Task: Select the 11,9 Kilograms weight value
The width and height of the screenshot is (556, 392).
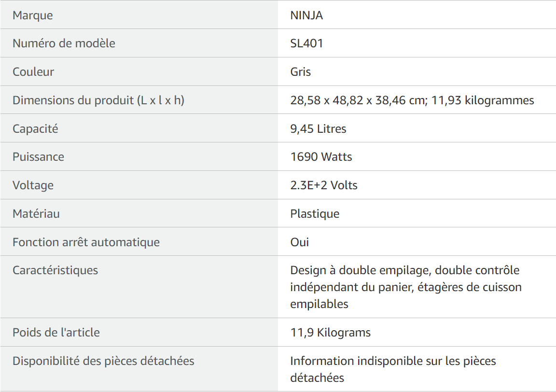Action: click(x=331, y=333)
